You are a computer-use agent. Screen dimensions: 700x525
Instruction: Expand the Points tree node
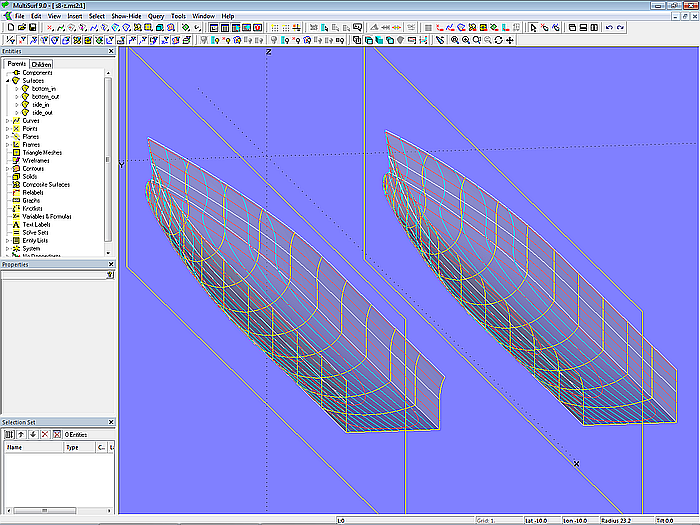pos(8,129)
